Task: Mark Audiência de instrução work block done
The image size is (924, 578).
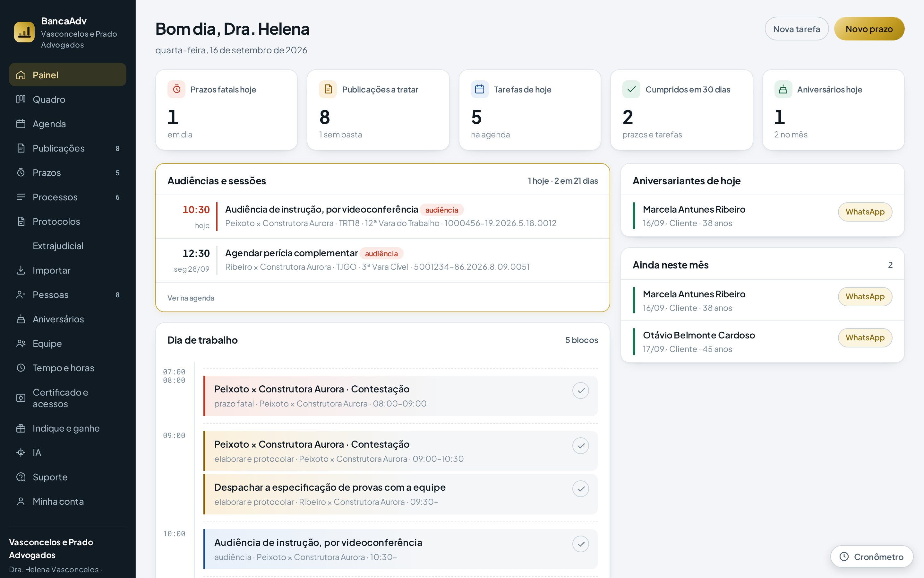Action: tap(580, 544)
